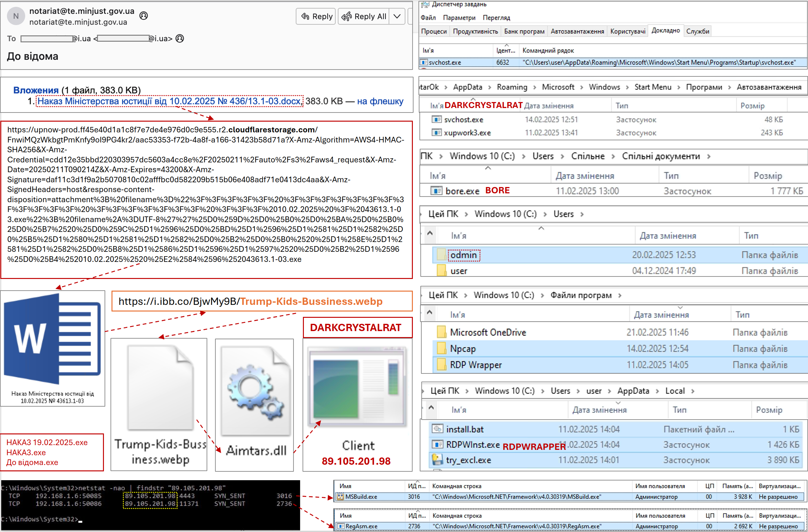Open the RDP Wrapper folder

475,365
